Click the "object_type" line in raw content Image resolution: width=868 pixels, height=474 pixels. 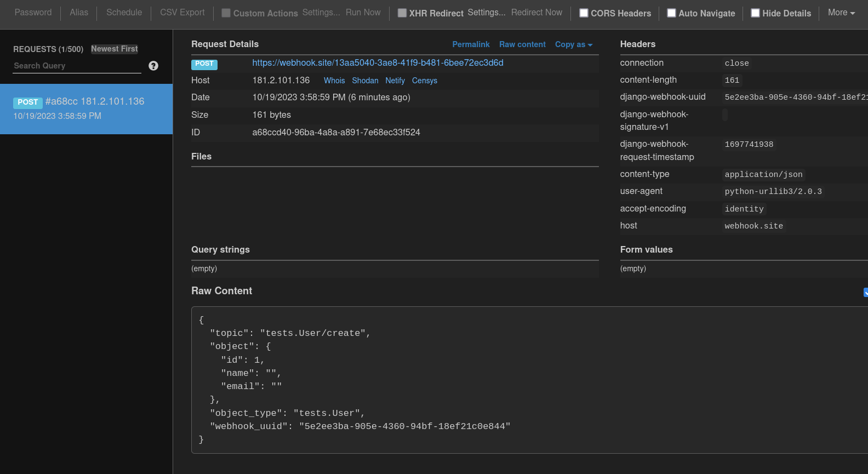288,413
